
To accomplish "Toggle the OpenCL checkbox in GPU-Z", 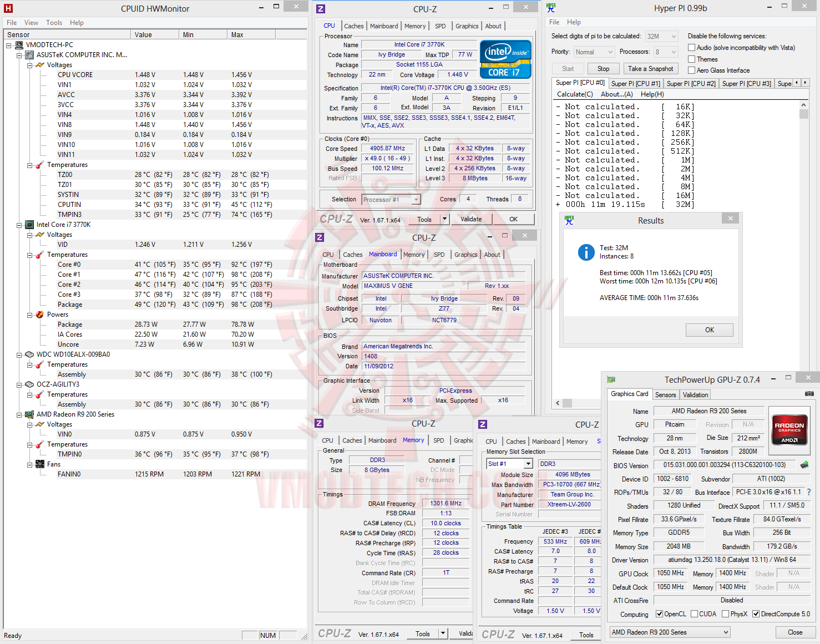I will (x=659, y=614).
